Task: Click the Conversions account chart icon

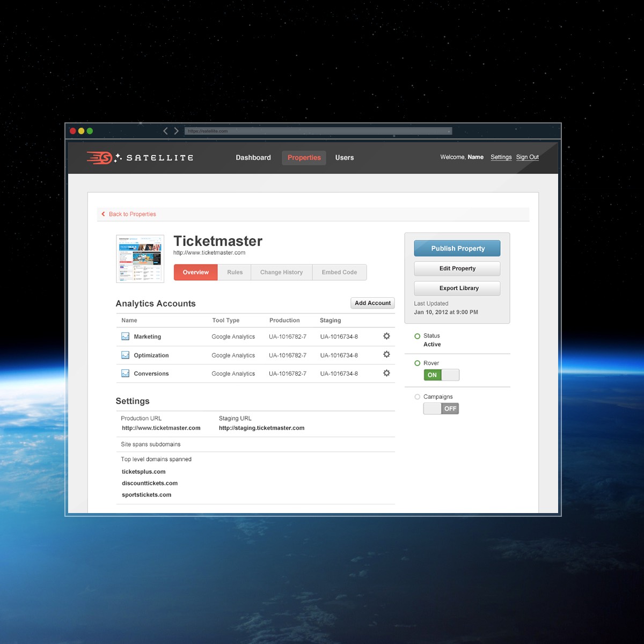Action: coord(125,374)
